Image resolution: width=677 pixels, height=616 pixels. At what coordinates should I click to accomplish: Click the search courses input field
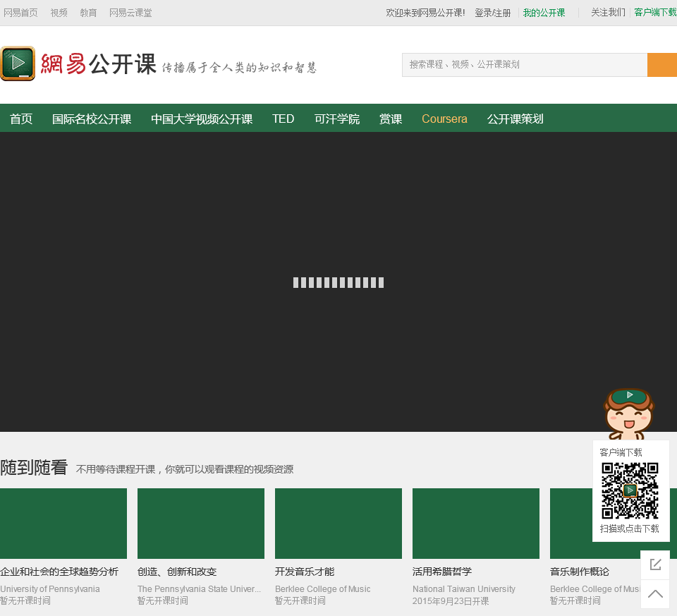pos(525,65)
